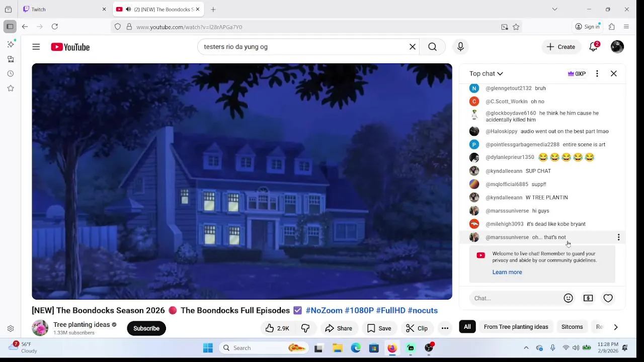Save video to a playlist
This screenshot has height=362, width=644.
[379, 328]
